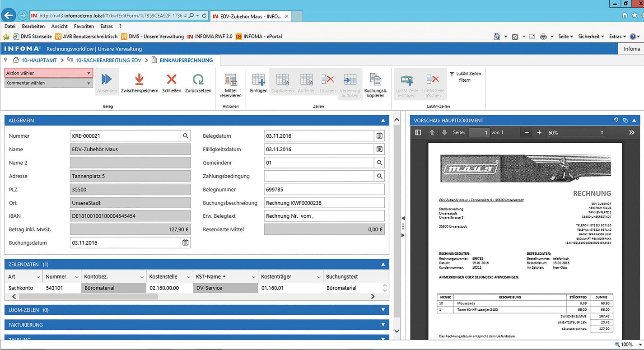Open the Aktion wählen dropdown
The image size is (644, 350).
(x=48, y=73)
